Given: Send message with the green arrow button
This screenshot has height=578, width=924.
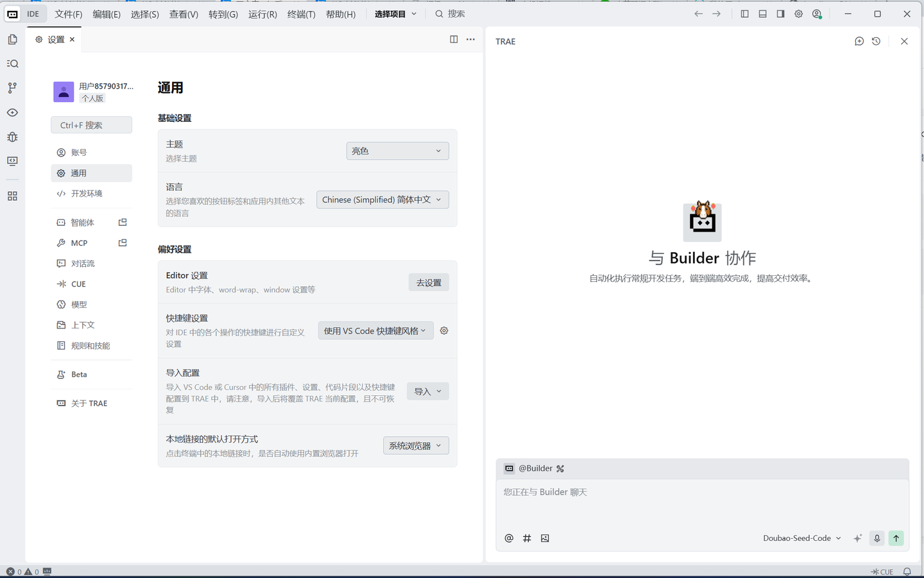Looking at the screenshot, I should [x=896, y=538].
